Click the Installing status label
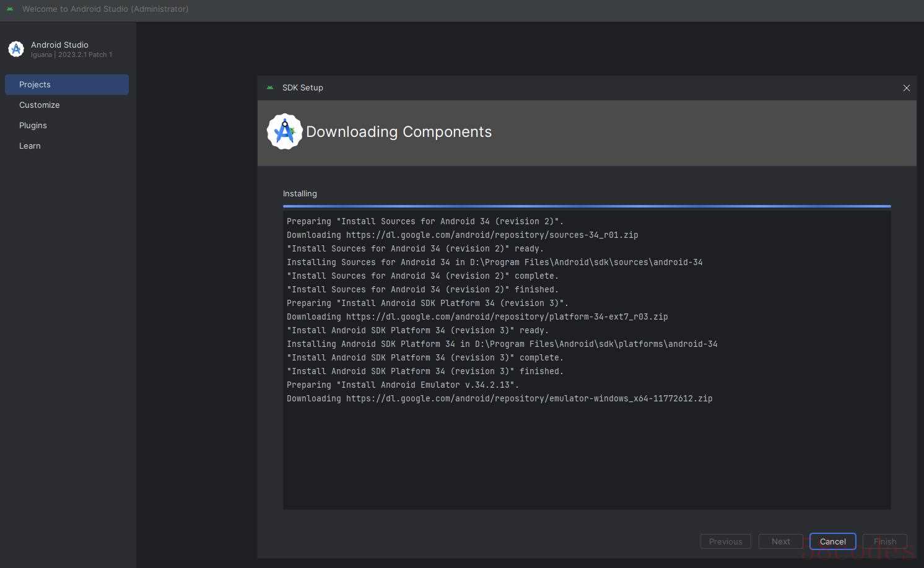This screenshot has height=568, width=924. pyautogui.click(x=300, y=193)
